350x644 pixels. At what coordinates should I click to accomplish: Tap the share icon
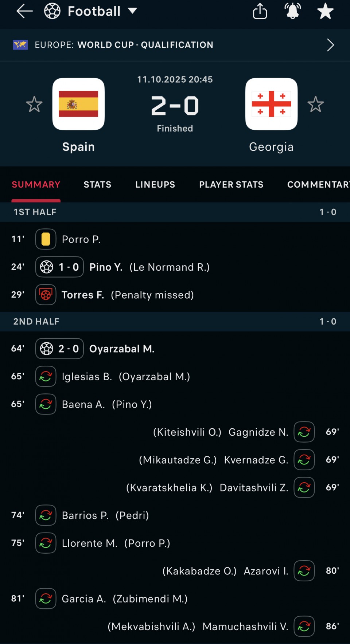[260, 11]
